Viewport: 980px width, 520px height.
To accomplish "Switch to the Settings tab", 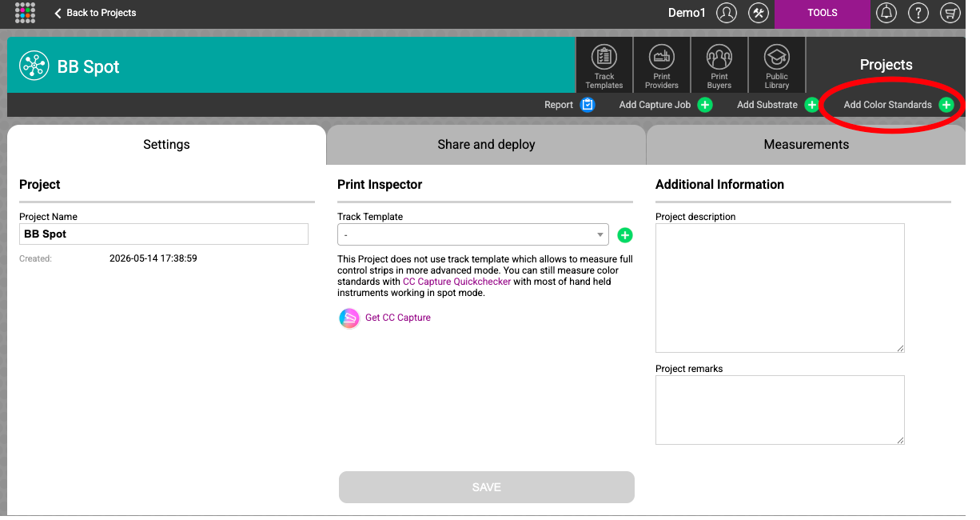I will point(166,145).
